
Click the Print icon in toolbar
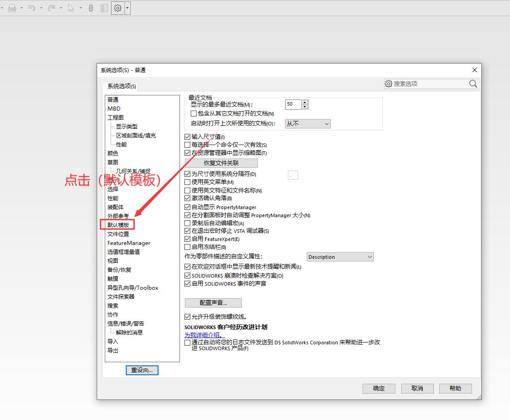pos(12,8)
